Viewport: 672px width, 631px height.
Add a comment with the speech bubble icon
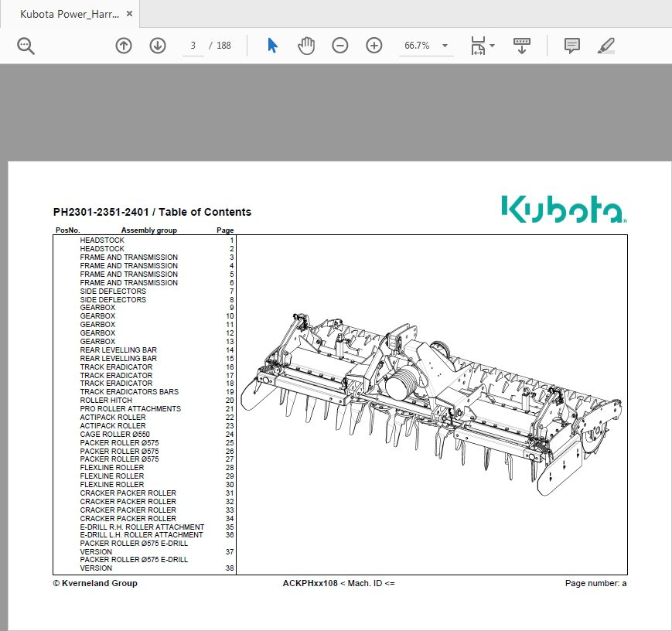tap(571, 46)
